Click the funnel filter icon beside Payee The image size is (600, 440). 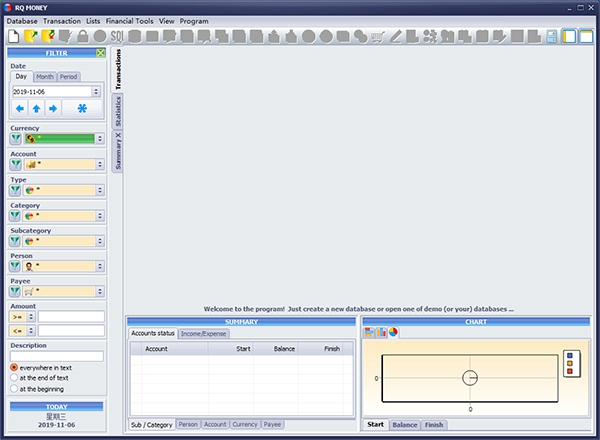pos(16,292)
